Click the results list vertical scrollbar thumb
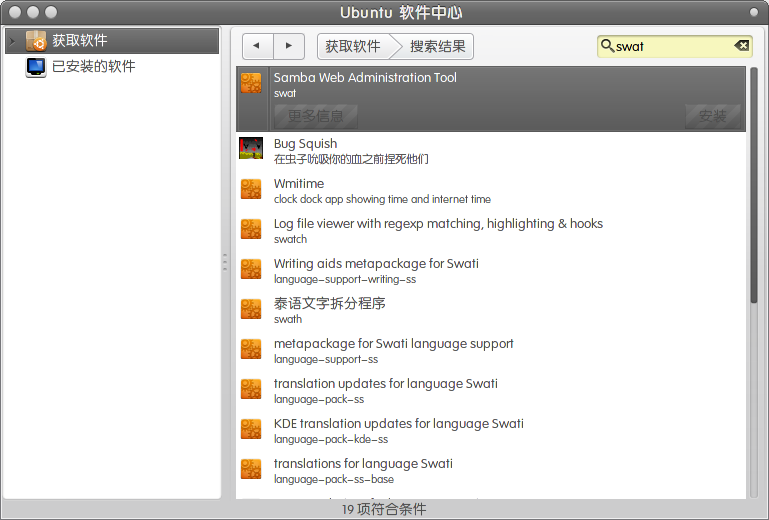This screenshot has height=520, width=769. point(754,185)
